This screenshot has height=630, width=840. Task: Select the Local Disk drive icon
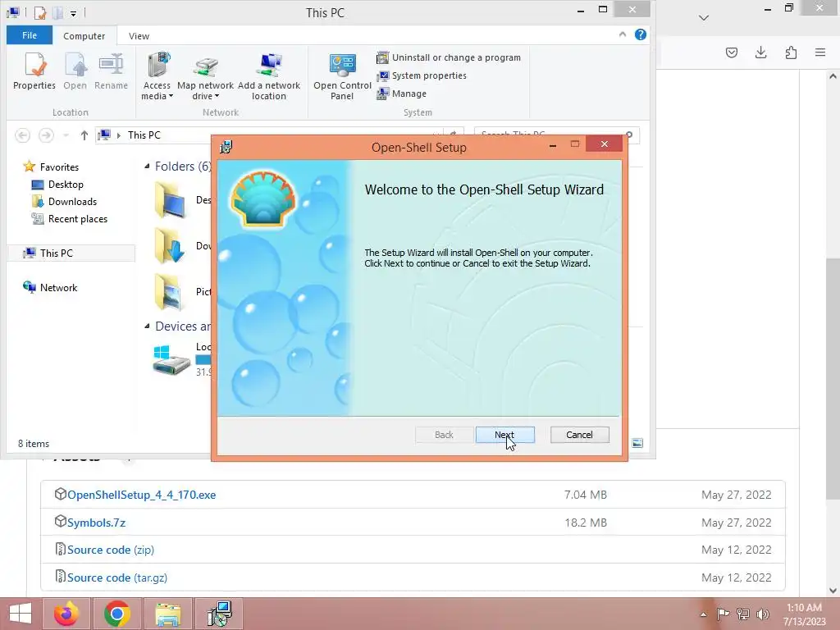tap(171, 360)
